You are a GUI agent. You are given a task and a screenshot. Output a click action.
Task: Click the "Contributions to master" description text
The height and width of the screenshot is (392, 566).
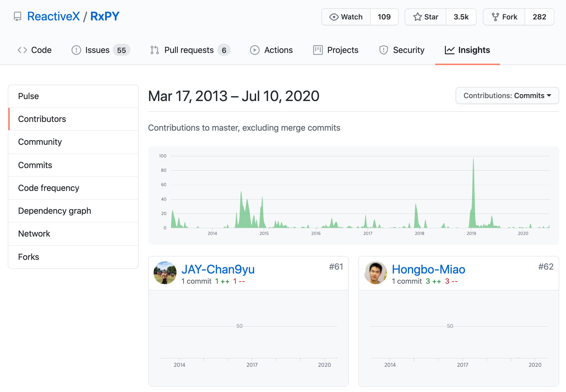pyautogui.click(x=244, y=128)
